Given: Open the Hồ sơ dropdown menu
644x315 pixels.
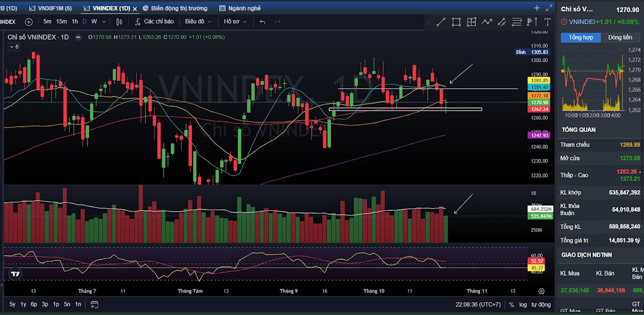Looking at the screenshot, I should tap(235, 21).
